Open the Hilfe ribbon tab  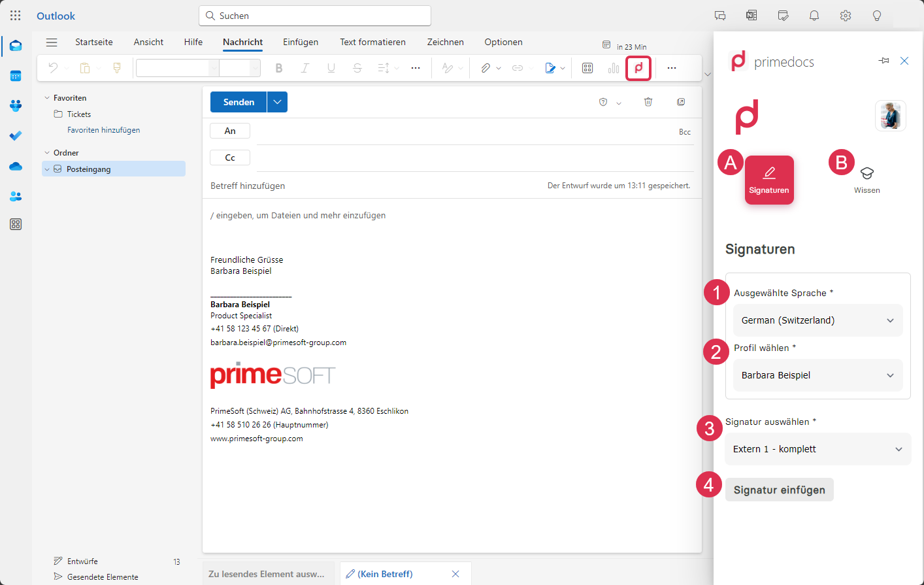click(x=193, y=42)
